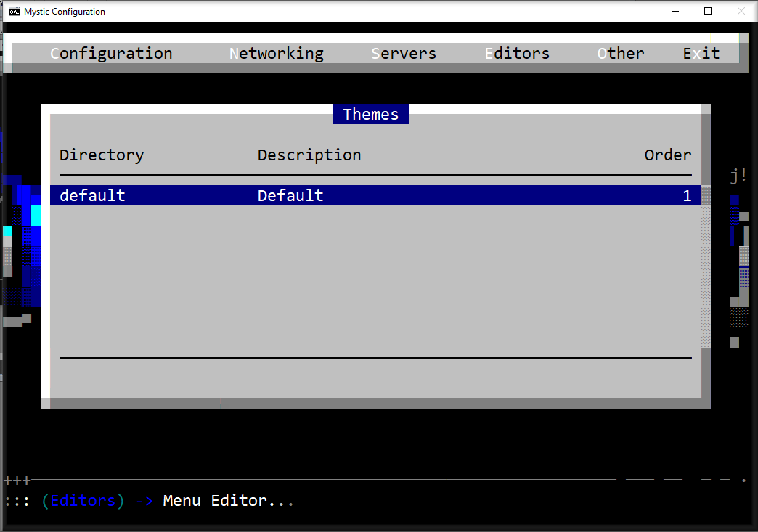
Task: Maximize the Mystic Configuration window
Action: 708,11
